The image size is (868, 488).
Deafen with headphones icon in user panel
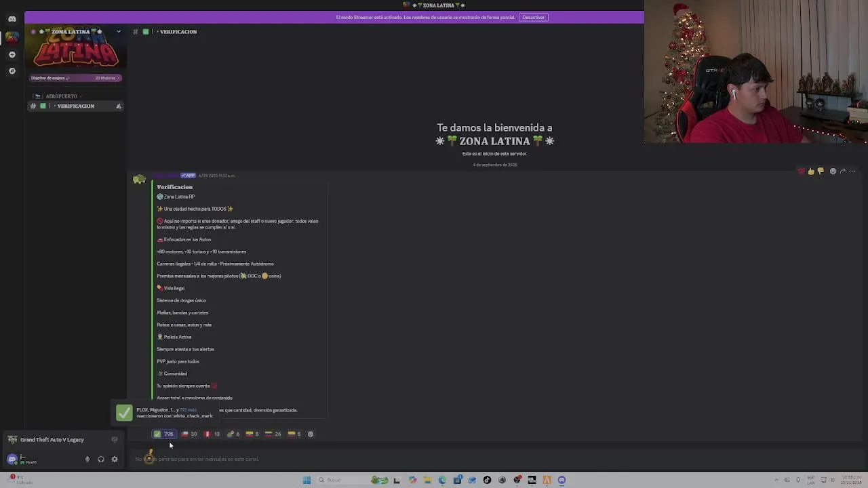coord(100,459)
